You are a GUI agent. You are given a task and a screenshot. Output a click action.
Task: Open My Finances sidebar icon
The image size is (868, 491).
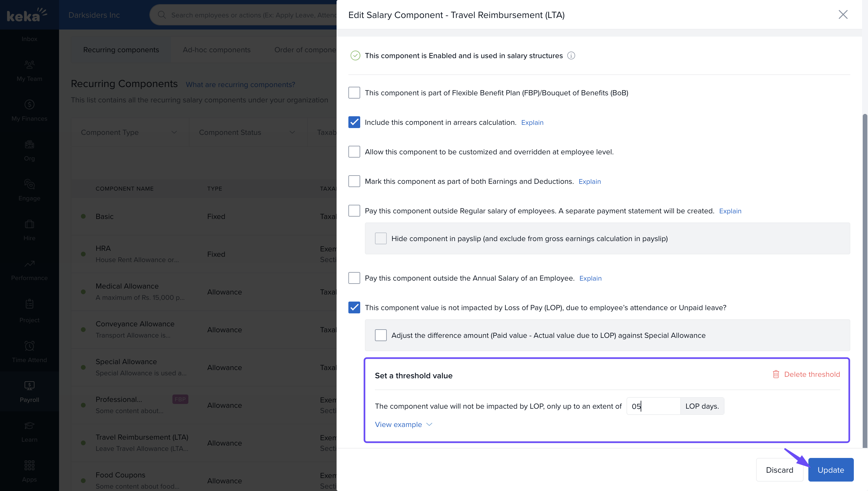coord(29,105)
